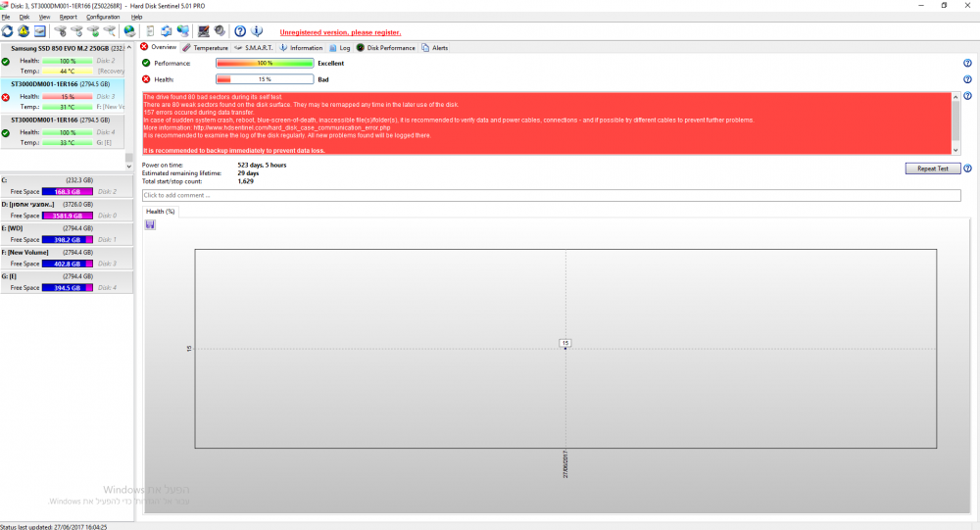Click the globe toolbar icon

pyautogui.click(x=129, y=30)
